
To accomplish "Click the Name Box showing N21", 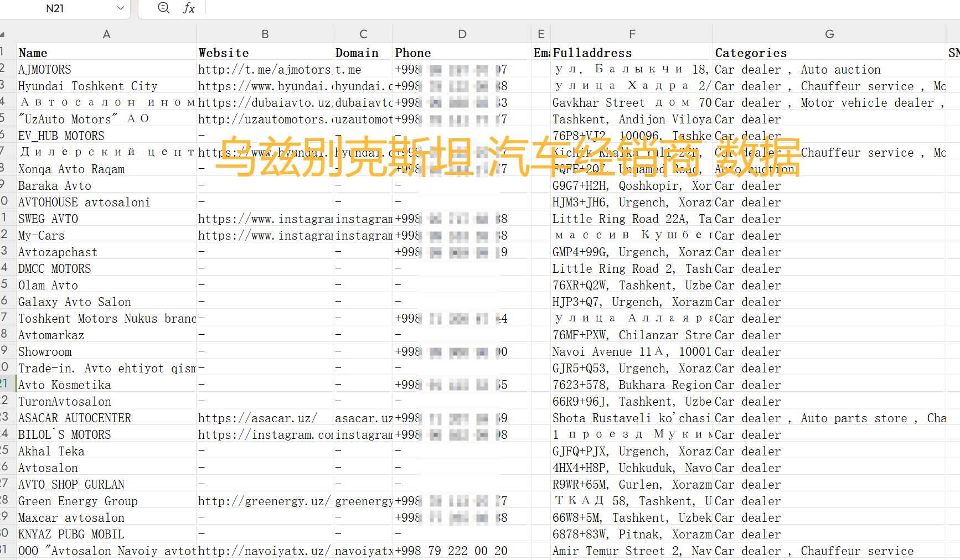I will (x=55, y=8).
